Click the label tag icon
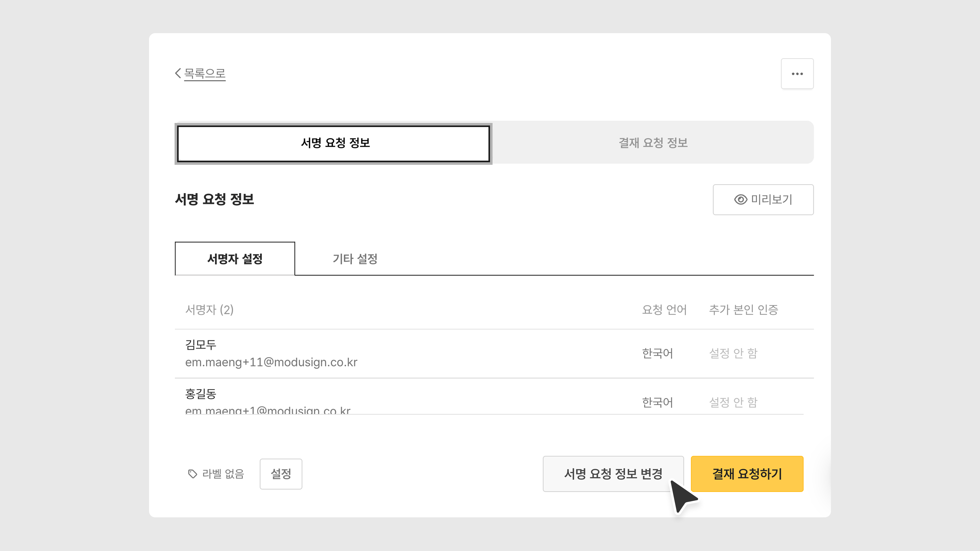The image size is (980, 551). pos(192,474)
